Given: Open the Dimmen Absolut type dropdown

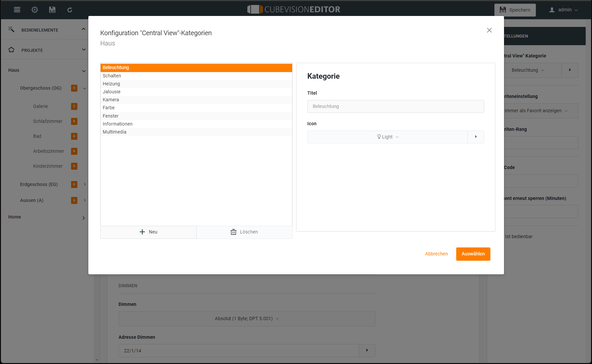Looking at the screenshot, I should click(247, 319).
